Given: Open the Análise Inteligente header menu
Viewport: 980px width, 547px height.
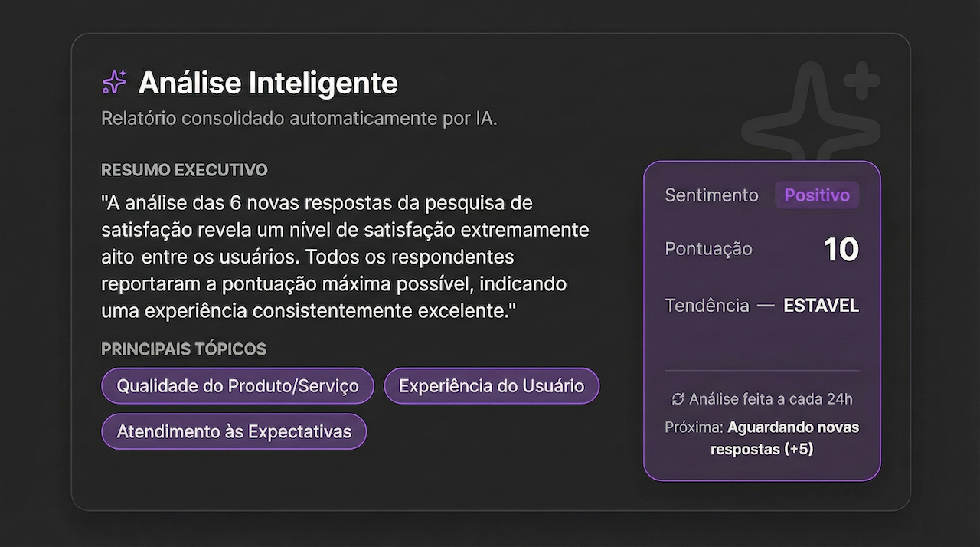Looking at the screenshot, I should pos(267,83).
